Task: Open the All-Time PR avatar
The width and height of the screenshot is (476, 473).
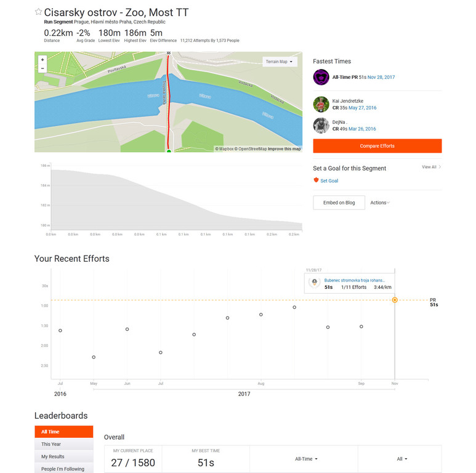Action: coord(321,77)
